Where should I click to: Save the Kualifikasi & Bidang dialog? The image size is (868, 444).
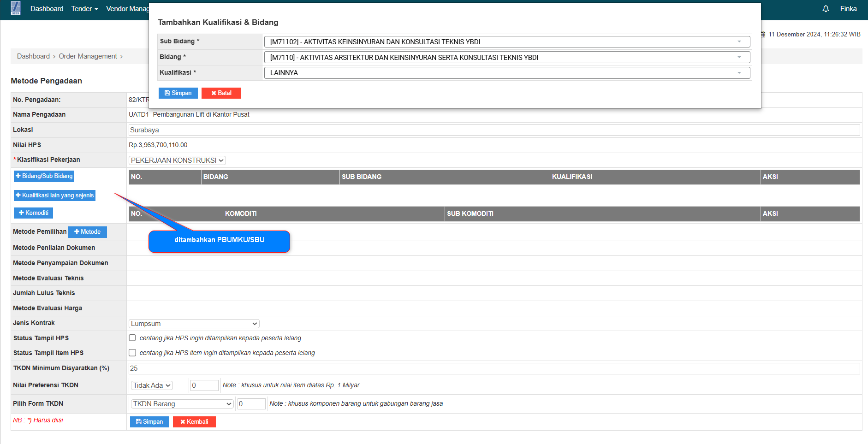178,93
